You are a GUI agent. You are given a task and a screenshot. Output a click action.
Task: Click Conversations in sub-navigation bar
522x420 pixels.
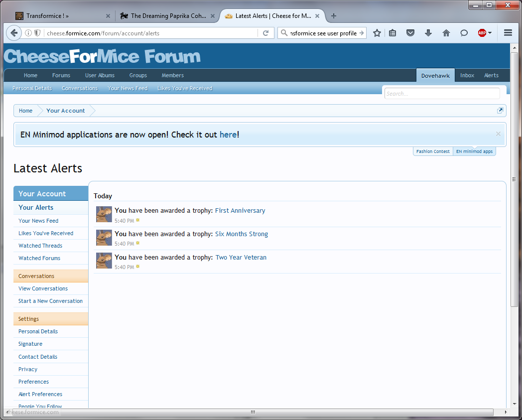(80, 88)
